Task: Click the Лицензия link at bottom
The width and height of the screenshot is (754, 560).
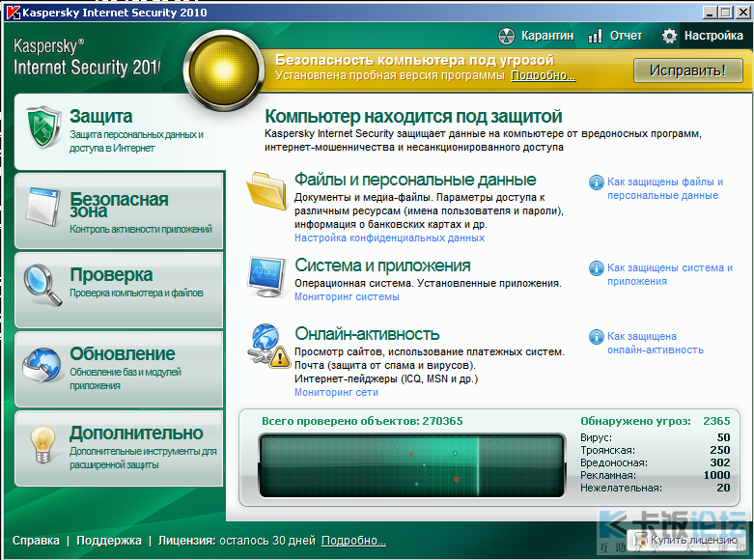Action: point(186,541)
